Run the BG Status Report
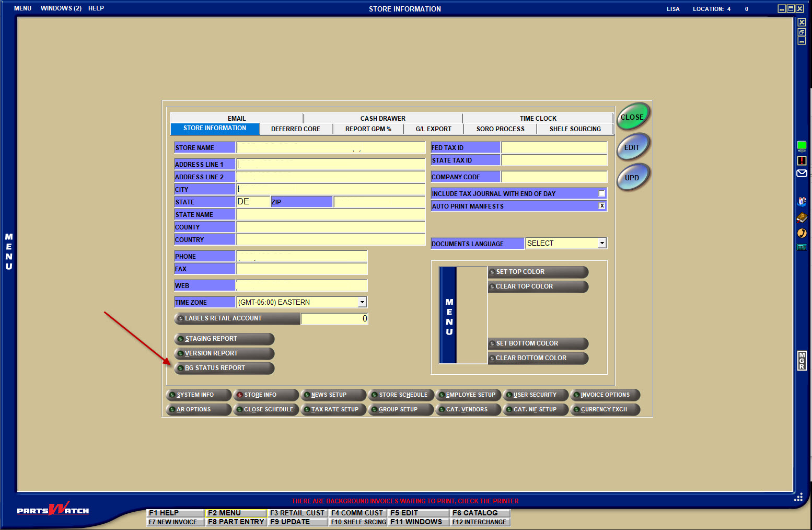812x530 pixels. point(224,368)
